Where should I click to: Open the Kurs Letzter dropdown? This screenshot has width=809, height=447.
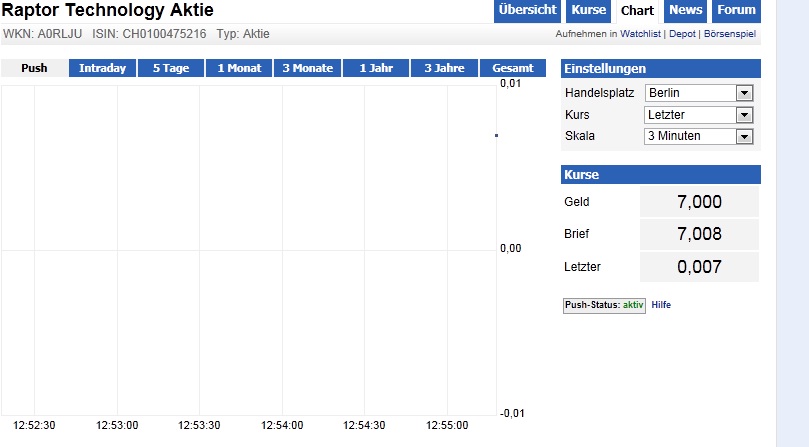(699, 115)
